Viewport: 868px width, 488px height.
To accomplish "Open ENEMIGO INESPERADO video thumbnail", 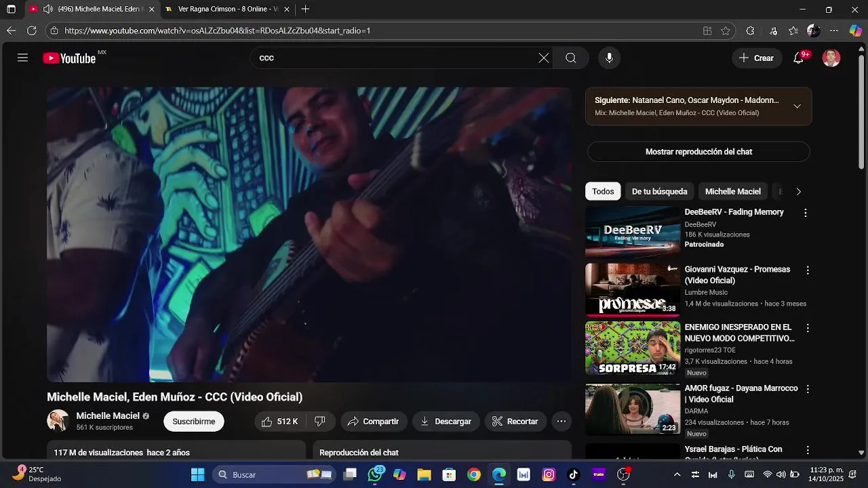I will click(633, 348).
